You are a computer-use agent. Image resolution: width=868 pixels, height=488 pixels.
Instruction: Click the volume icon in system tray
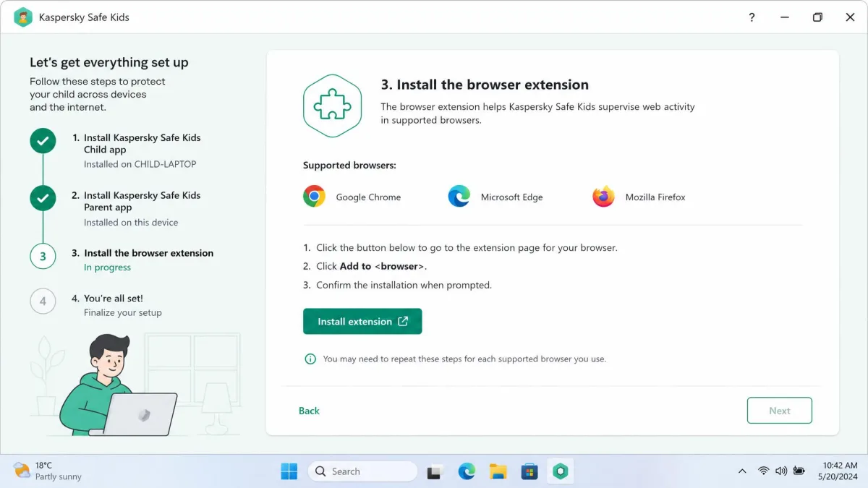tap(781, 471)
